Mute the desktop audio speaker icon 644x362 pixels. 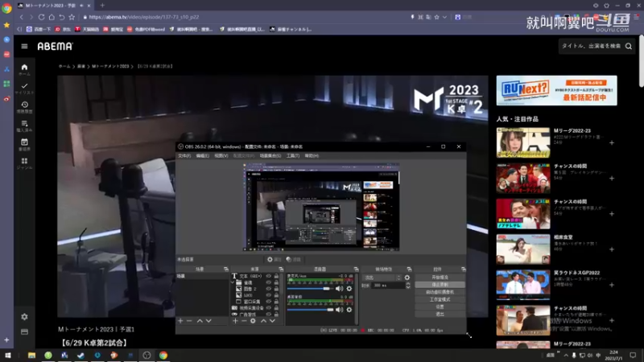[x=339, y=310]
